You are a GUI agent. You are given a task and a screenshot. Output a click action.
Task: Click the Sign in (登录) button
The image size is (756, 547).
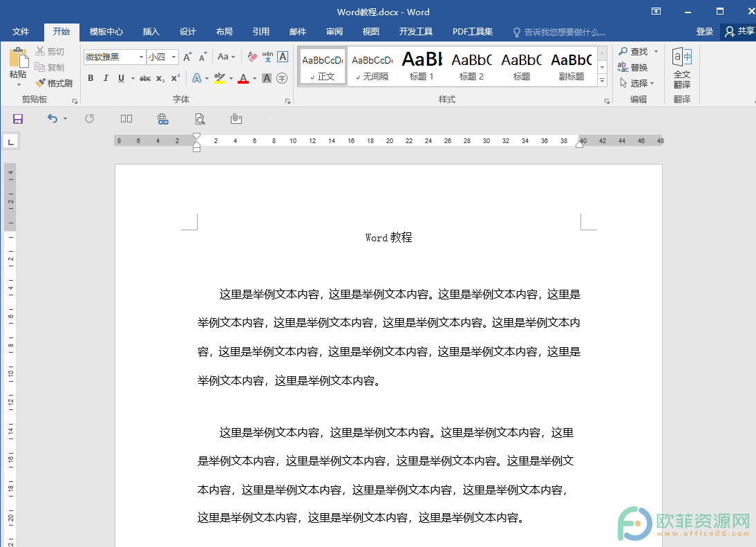(x=704, y=32)
